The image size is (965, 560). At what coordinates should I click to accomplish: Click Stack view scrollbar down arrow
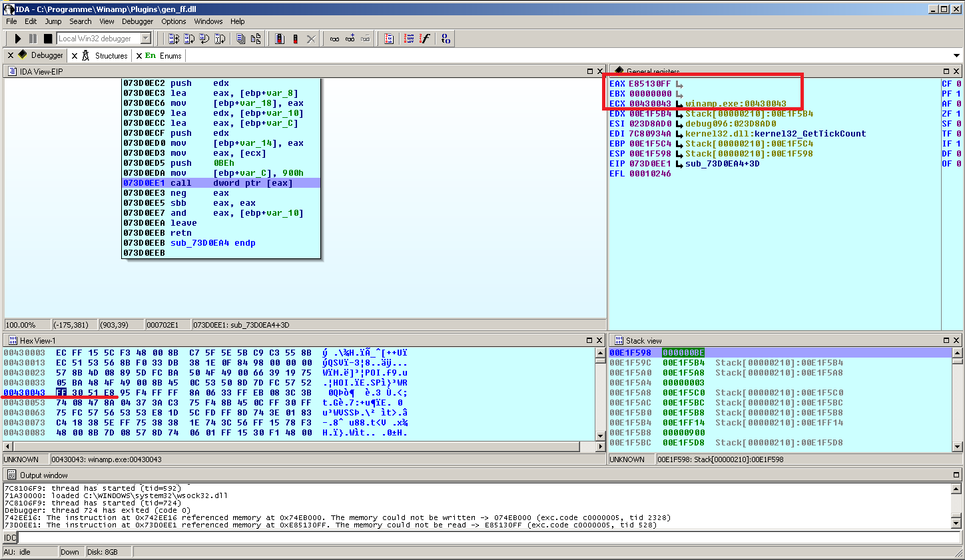(957, 447)
